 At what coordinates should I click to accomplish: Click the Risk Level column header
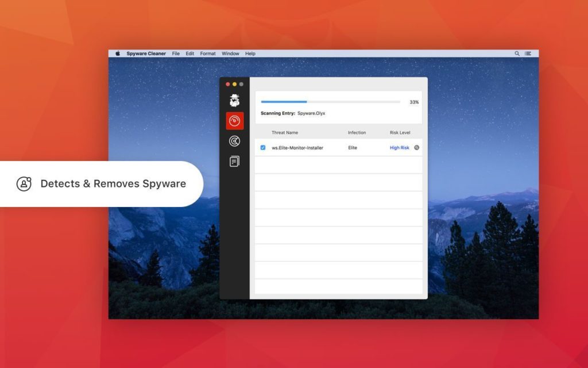[400, 133]
